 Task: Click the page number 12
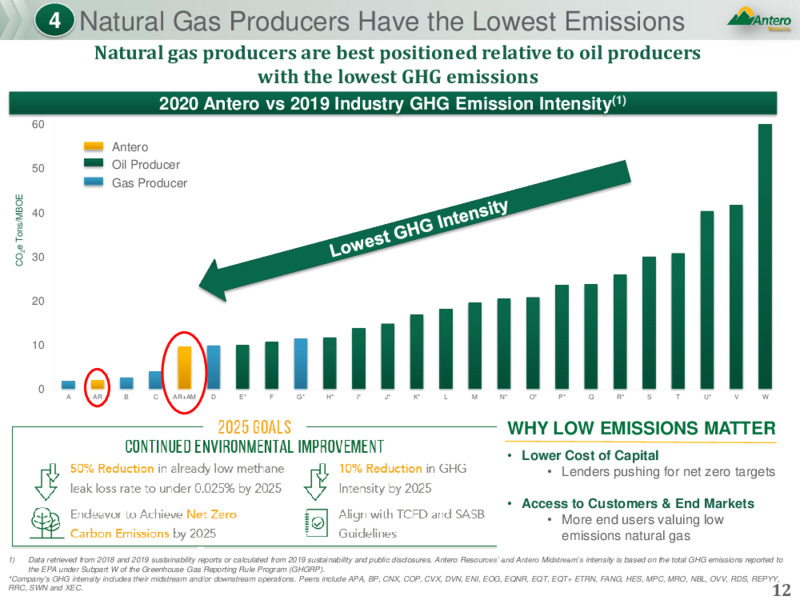pyautogui.click(x=781, y=590)
